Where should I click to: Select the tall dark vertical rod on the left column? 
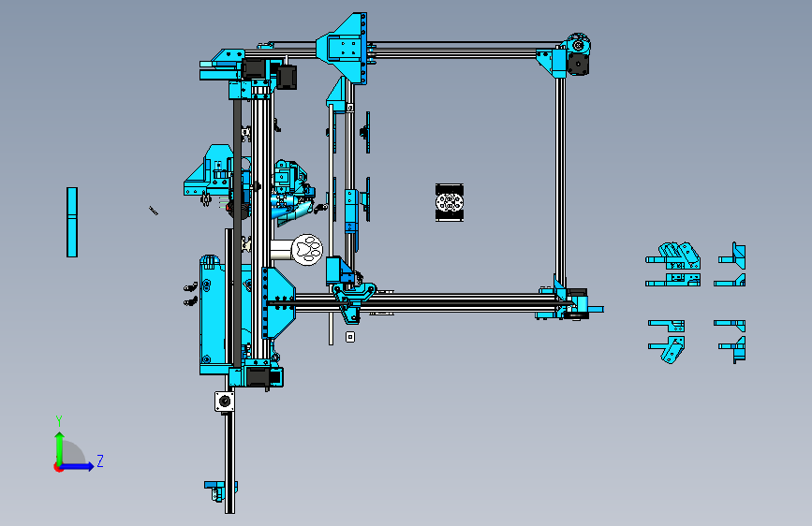click(237, 233)
